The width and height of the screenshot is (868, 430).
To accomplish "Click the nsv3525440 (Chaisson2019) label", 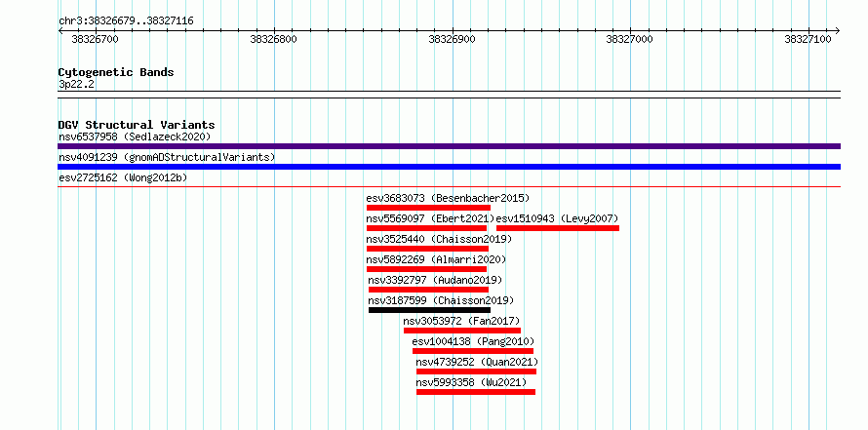I will (x=439, y=239).
